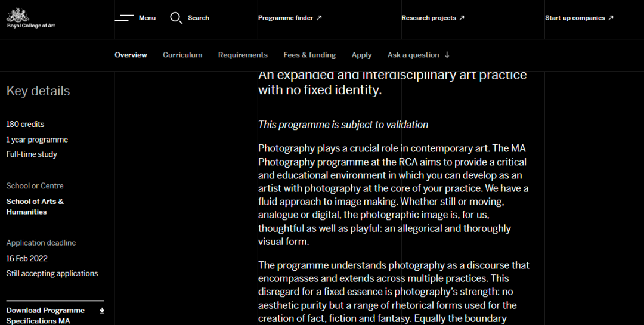This screenshot has height=325, width=644.
Task: Click the School or Centre label
Action: tap(35, 185)
